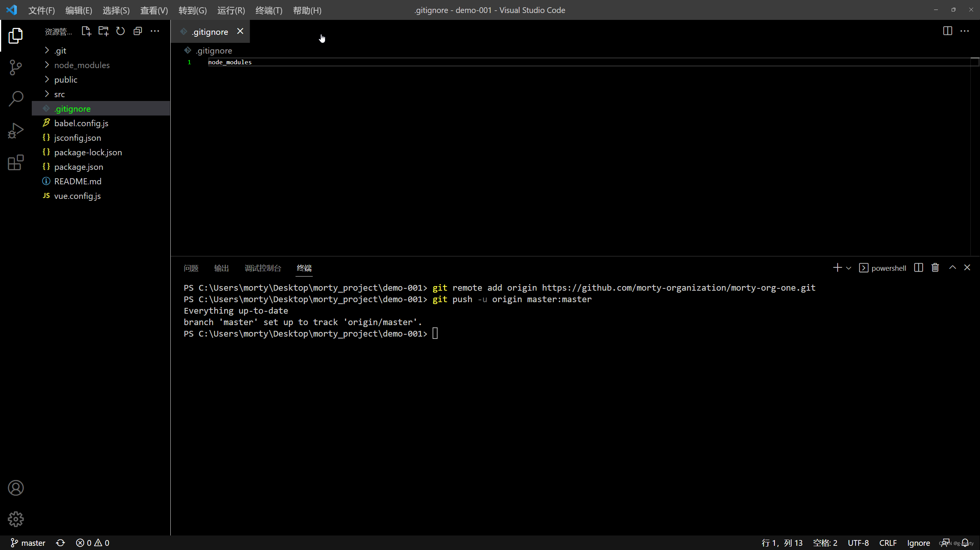Open the Source Control view
This screenshot has width=980, height=550.
16,67
